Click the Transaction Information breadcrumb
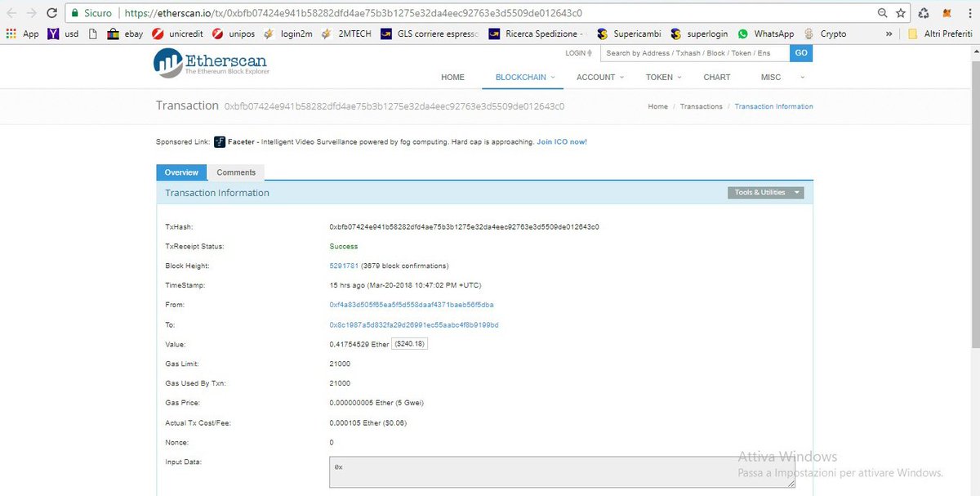 pos(774,107)
